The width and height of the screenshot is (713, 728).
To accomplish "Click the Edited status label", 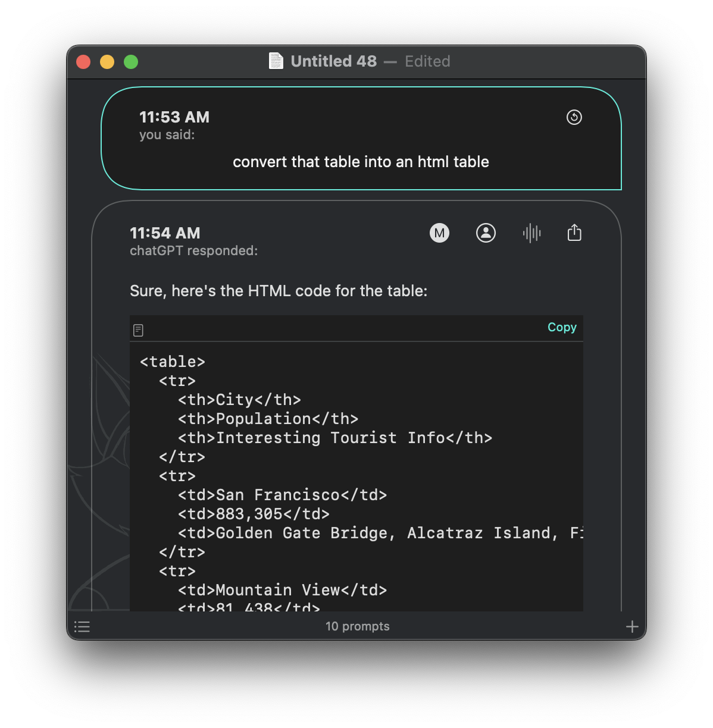I will tap(427, 61).
